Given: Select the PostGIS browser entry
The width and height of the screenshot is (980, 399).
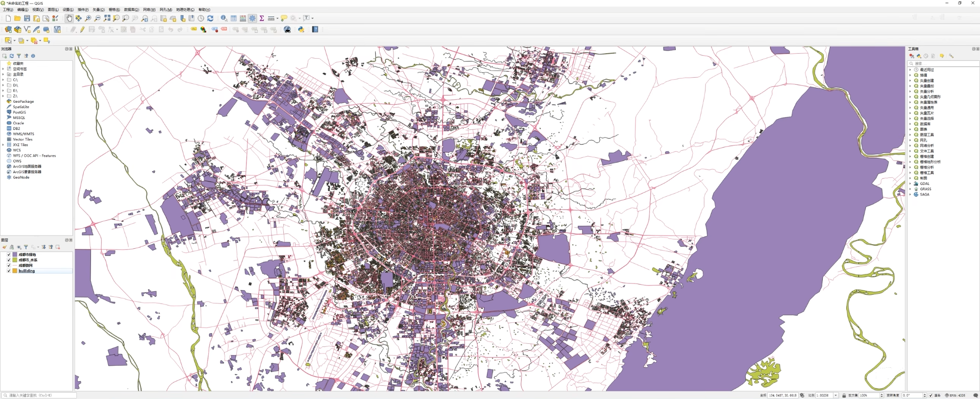Looking at the screenshot, I should (x=19, y=112).
